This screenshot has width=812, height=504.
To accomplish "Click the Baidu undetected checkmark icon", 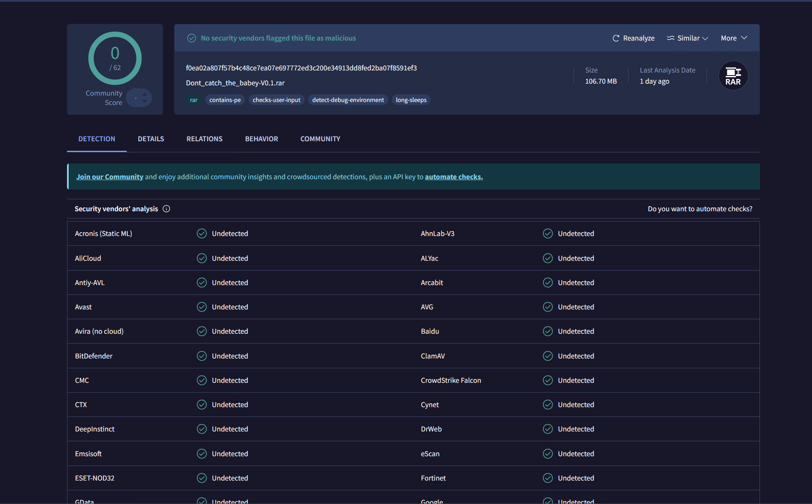I will 548,331.
